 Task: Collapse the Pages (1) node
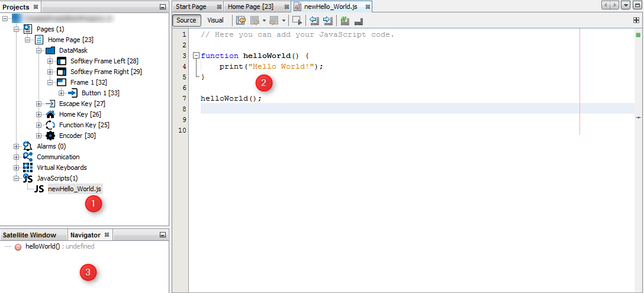[x=17, y=29]
